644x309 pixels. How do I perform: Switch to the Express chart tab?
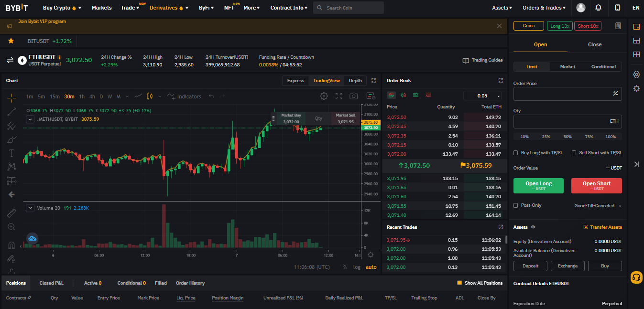coord(295,81)
